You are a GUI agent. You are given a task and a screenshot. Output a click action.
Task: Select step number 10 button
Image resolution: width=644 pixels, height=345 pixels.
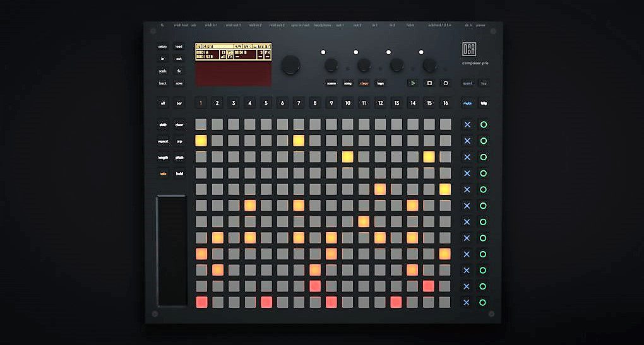tap(347, 103)
